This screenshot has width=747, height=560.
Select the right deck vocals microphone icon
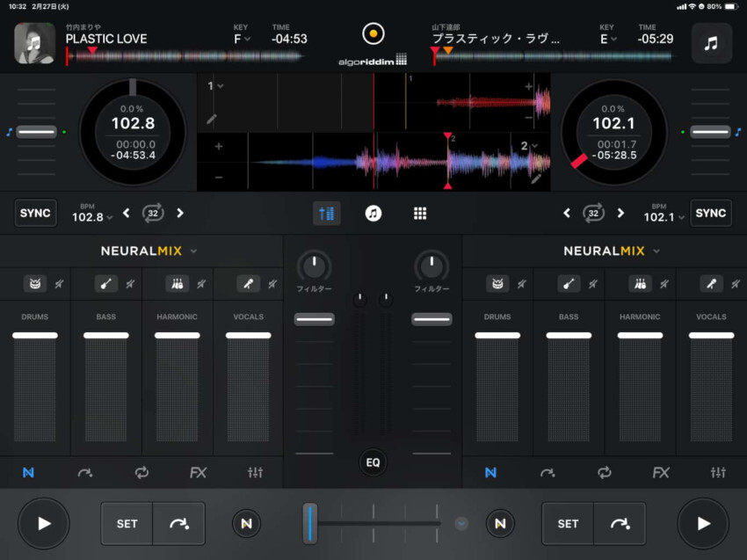710,283
